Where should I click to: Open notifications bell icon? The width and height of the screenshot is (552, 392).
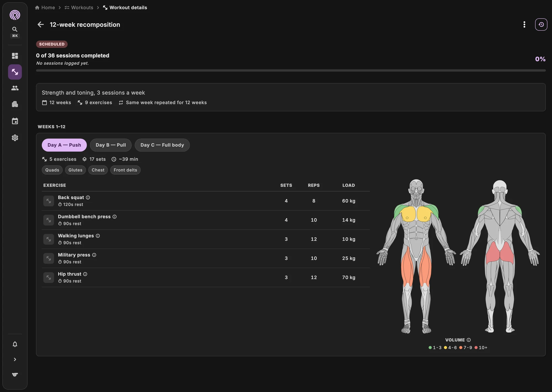15,344
